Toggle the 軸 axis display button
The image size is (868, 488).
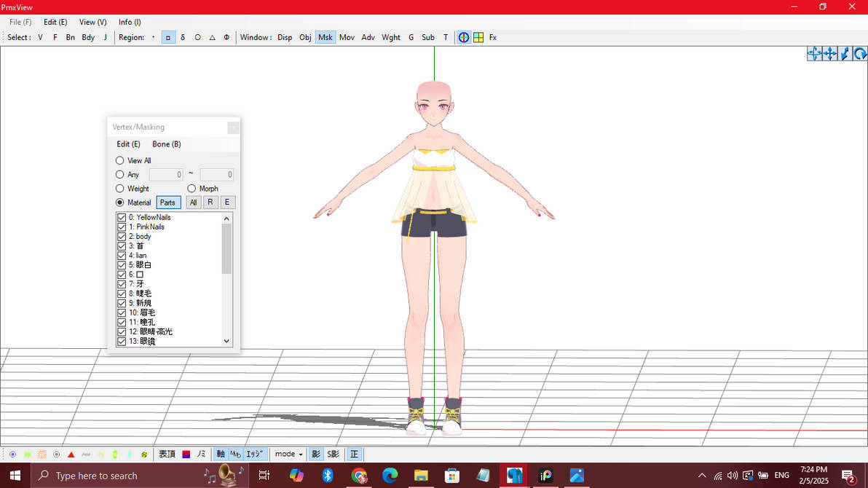point(221,454)
